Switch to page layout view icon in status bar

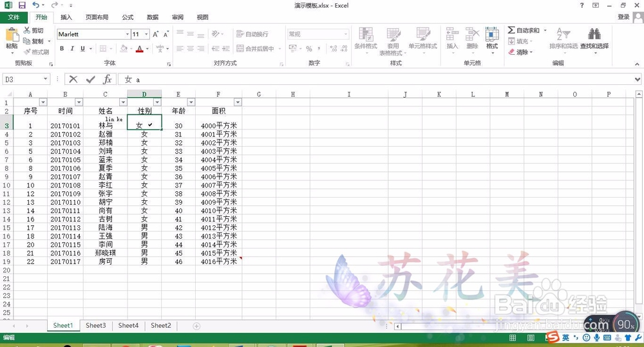tap(531, 337)
